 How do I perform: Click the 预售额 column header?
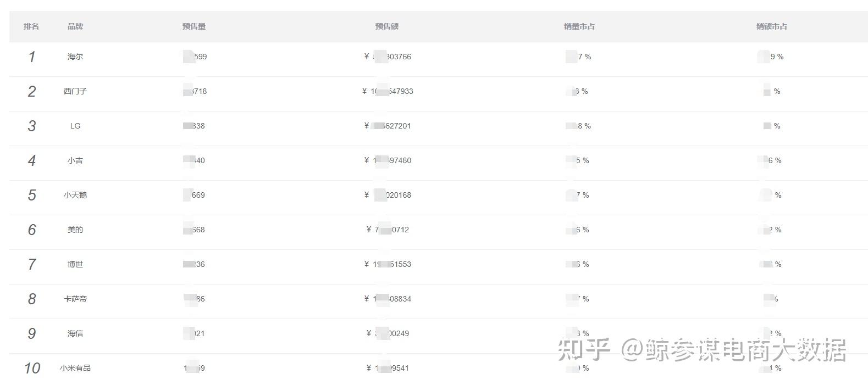click(387, 26)
